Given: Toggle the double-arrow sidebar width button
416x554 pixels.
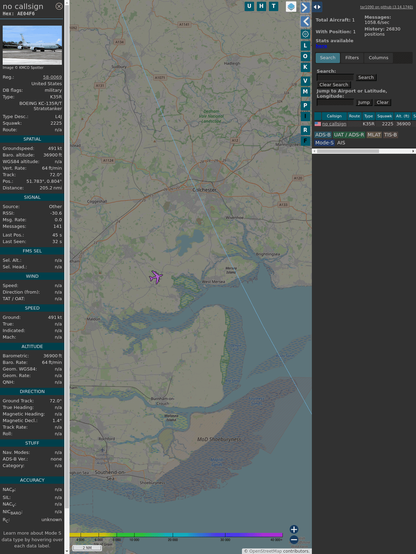Looking at the screenshot, I should pyautogui.click(x=317, y=7).
